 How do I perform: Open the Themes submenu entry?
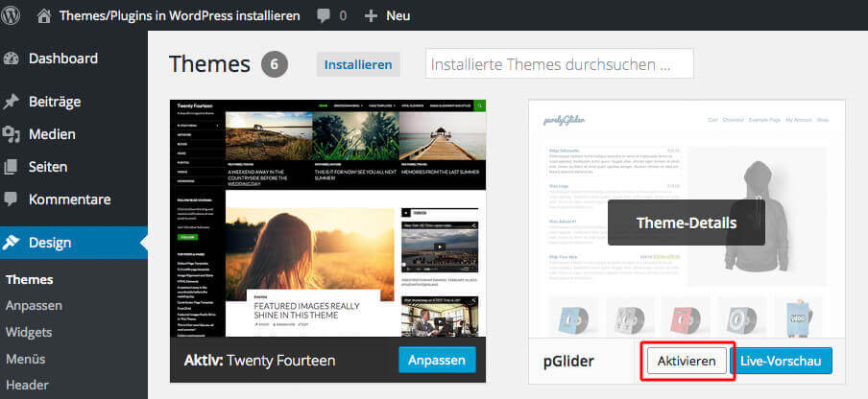tap(30, 280)
